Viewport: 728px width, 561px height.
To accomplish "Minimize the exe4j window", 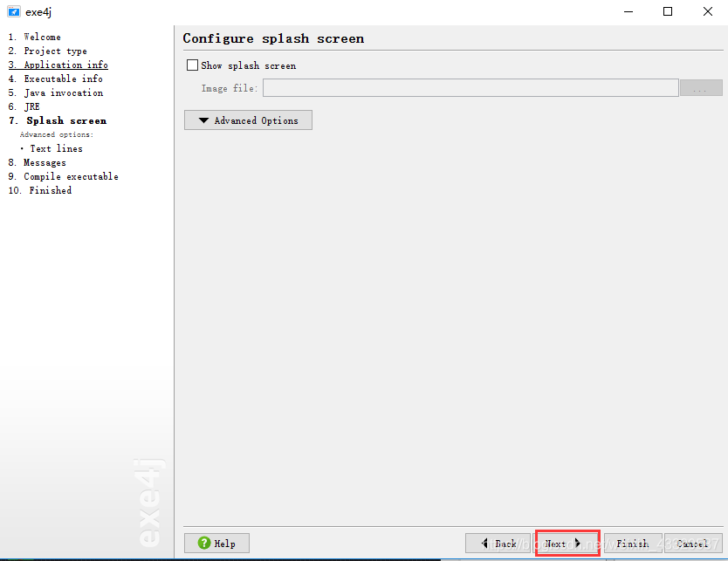I will (628, 11).
